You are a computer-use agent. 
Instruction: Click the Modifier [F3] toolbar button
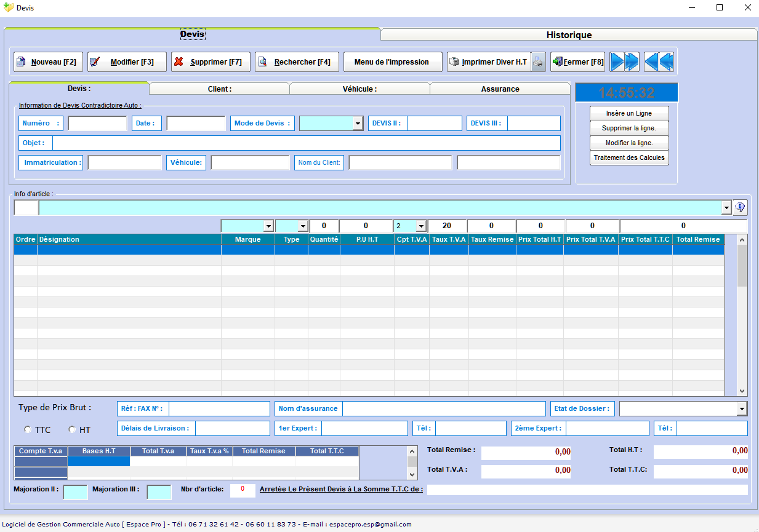click(x=127, y=62)
